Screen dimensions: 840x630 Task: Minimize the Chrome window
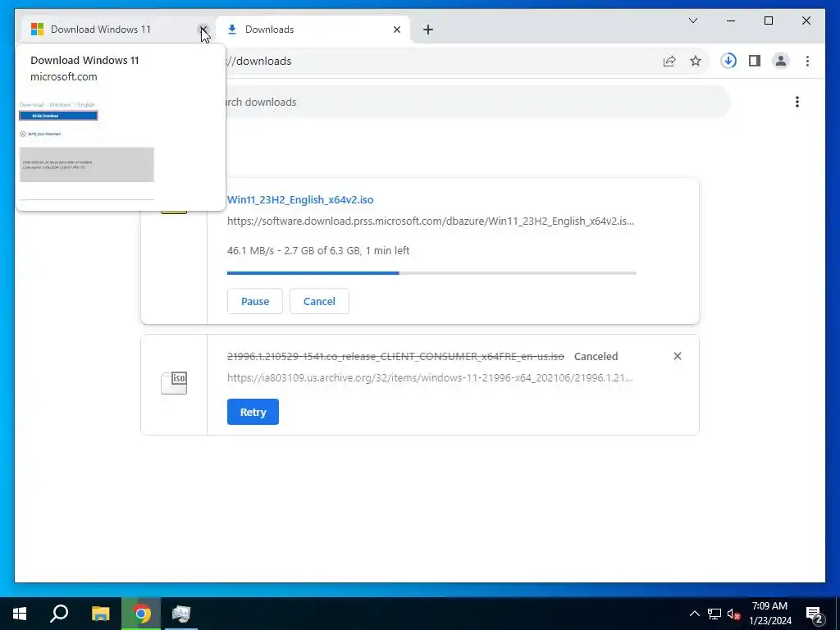point(731,21)
